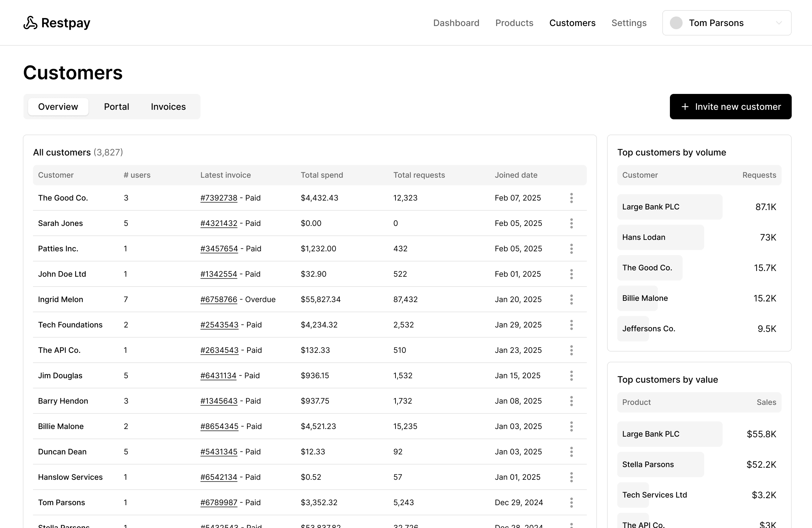Click the Total spend column header

(322, 175)
